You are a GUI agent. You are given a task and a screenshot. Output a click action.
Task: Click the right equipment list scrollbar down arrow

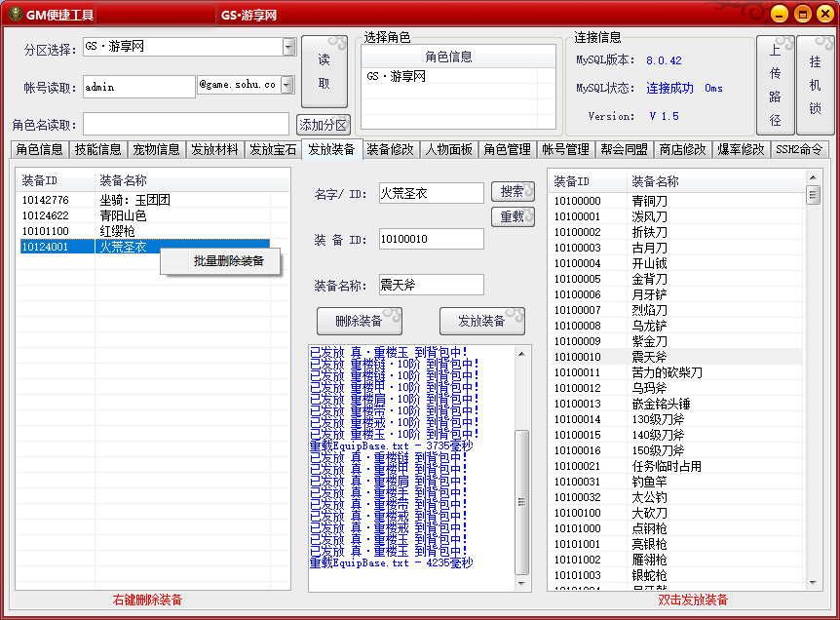point(813,582)
